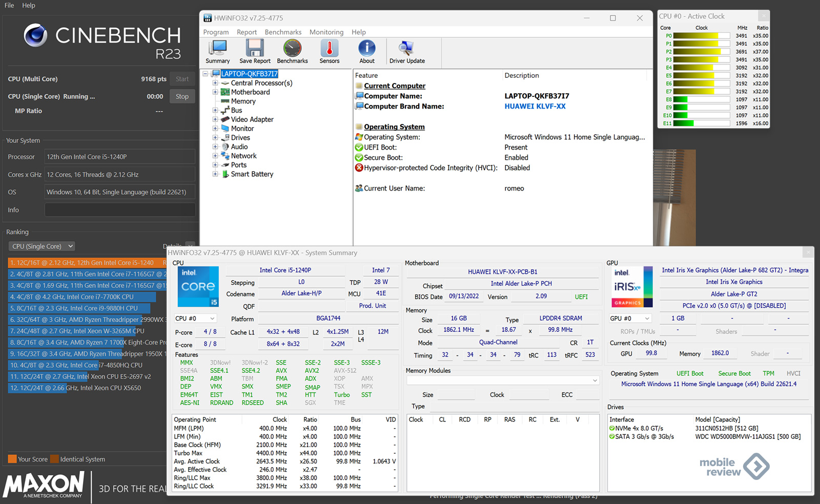
Task: Click the Avg. Active Clock row
Action: click(285, 461)
